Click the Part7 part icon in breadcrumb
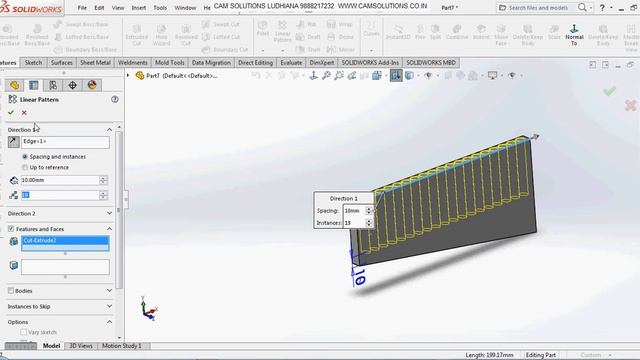640x360 pixels. pyautogui.click(x=140, y=76)
